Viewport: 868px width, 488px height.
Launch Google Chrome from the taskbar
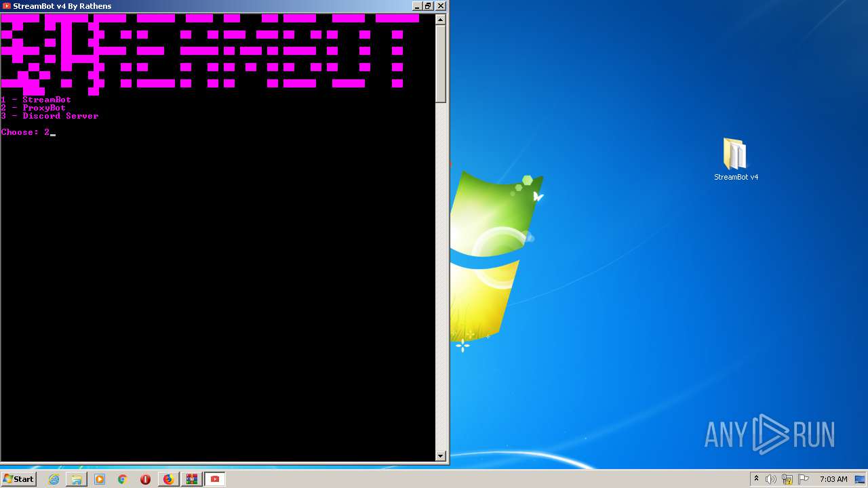point(123,479)
